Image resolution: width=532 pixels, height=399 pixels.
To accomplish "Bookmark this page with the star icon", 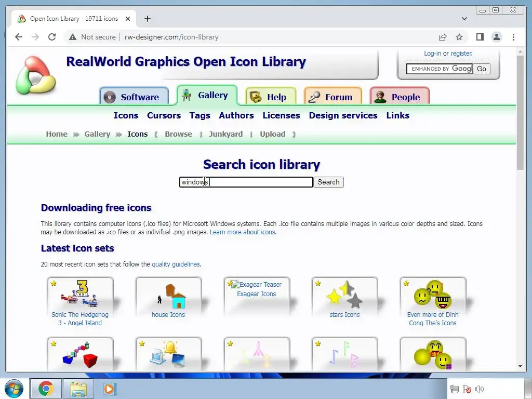I will [x=459, y=37].
